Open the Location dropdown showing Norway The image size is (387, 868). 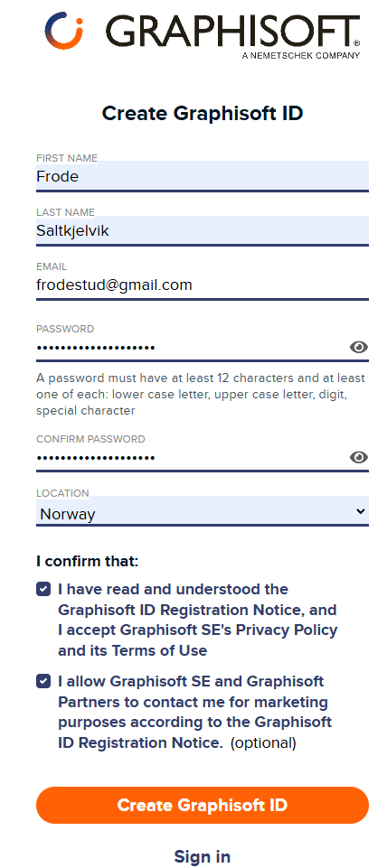coord(203,513)
